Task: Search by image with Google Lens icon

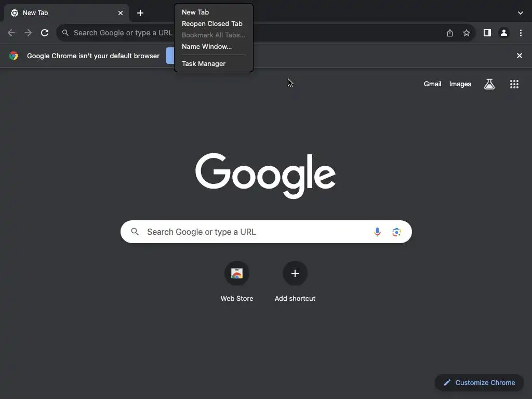Action: (x=396, y=232)
